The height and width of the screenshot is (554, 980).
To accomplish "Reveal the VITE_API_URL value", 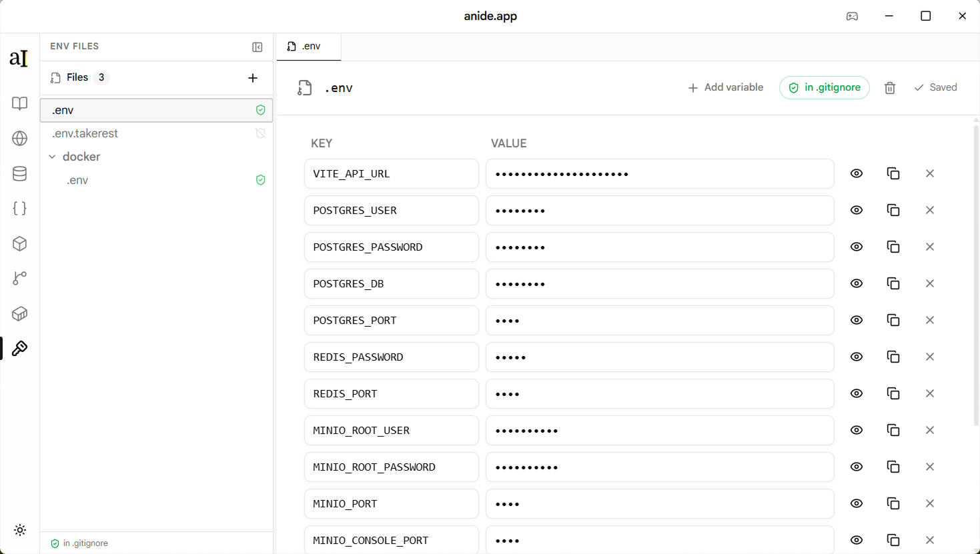I will coord(857,173).
